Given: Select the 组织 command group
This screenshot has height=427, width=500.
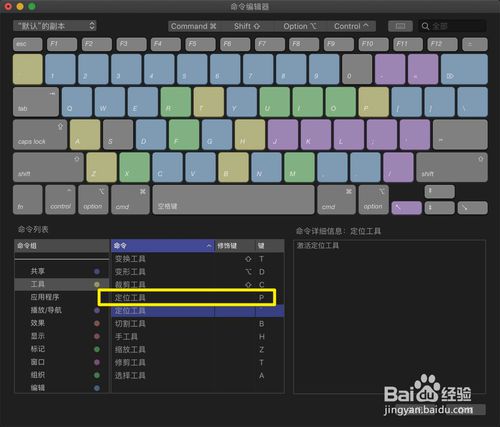Looking at the screenshot, I should [x=62, y=375].
